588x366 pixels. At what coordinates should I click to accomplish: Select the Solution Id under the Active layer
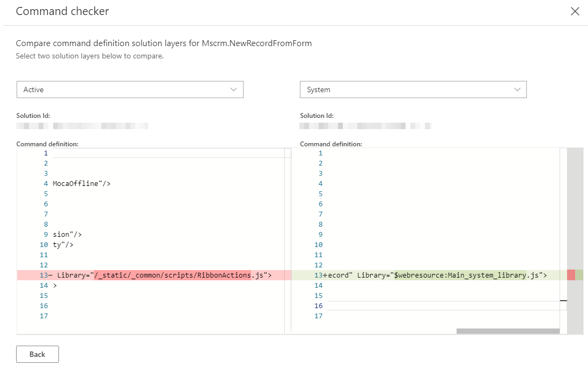pyautogui.click(x=80, y=125)
